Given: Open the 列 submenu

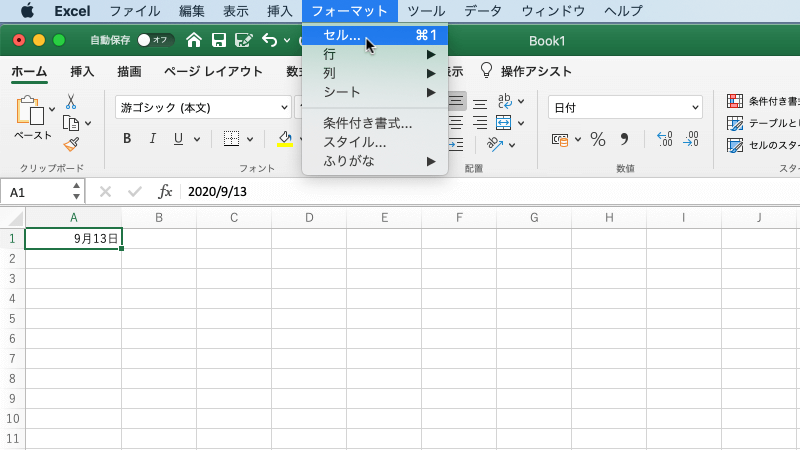Looking at the screenshot, I should [x=375, y=73].
